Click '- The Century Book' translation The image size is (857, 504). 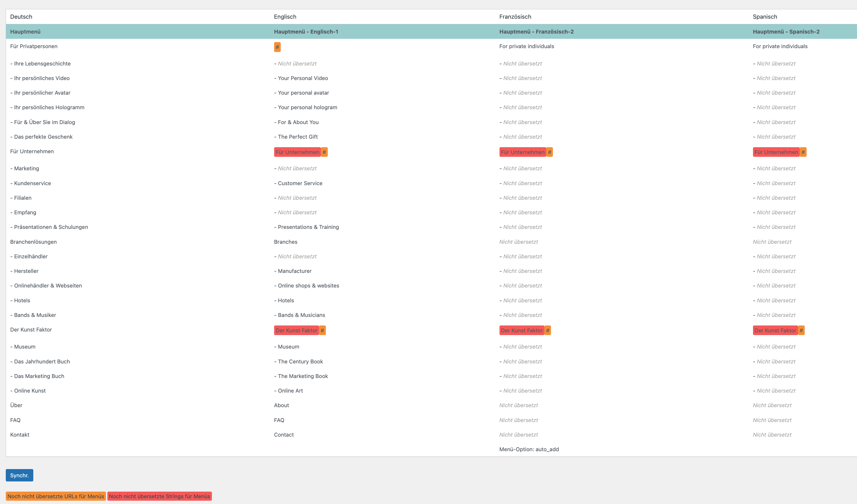click(299, 361)
